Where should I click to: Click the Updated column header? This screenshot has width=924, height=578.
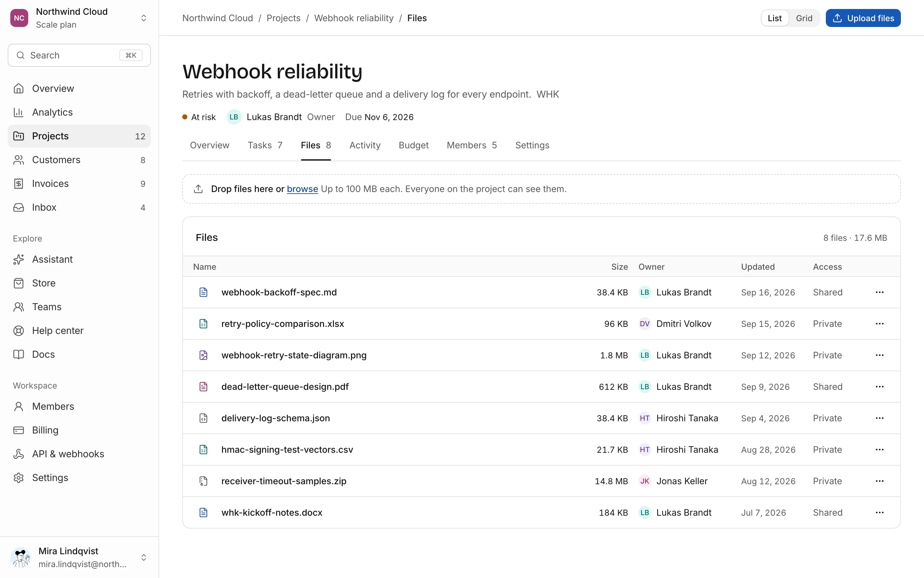[x=758, y=267]
